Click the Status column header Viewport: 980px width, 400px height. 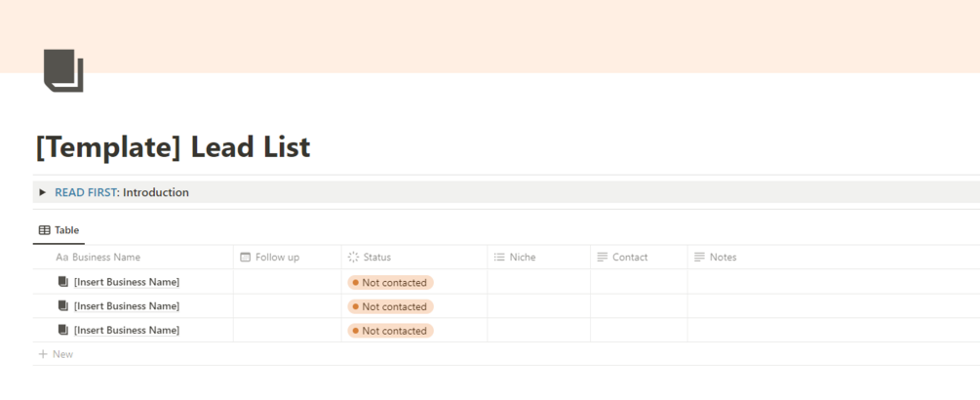point(376,258)
